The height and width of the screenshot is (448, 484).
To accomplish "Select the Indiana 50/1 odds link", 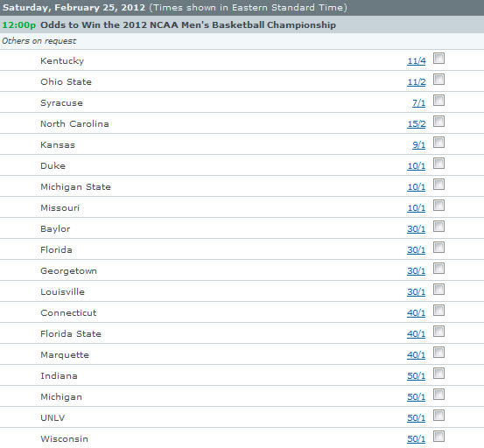I will tap(416, 375).
